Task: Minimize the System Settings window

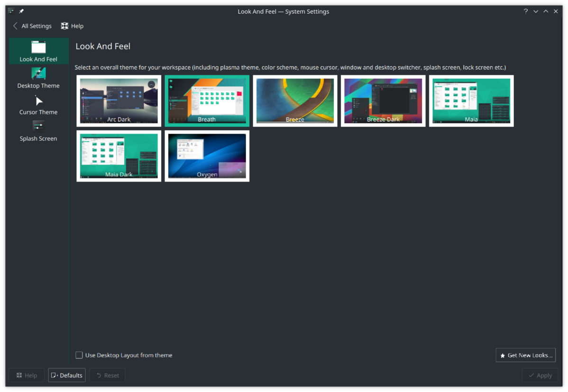Action: point(536,11)
